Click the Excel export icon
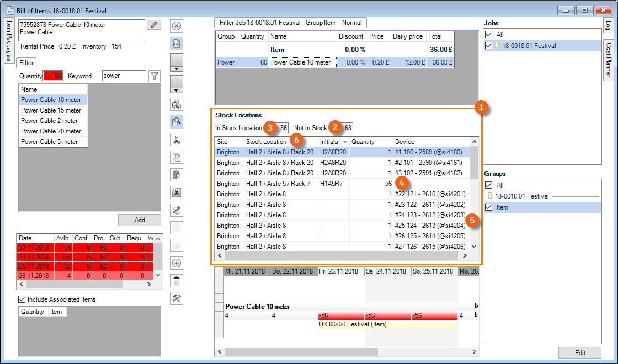Screen dimensions: 618x364 click(177, 192)
